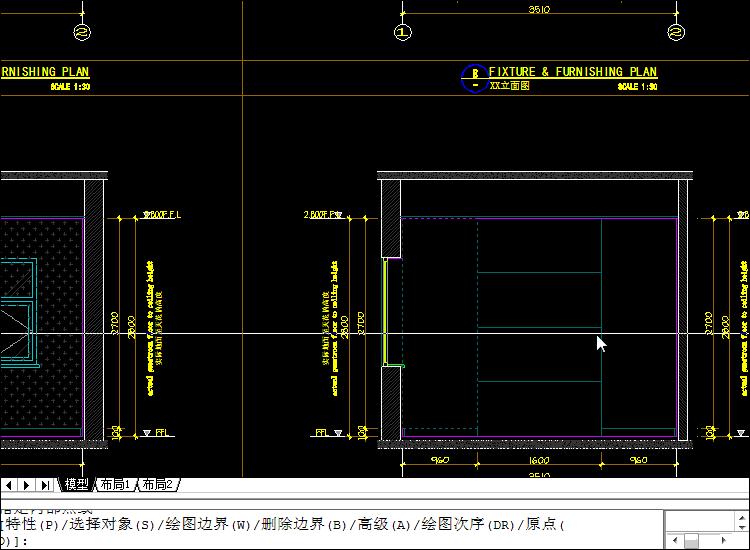The image size is (750, 550).
Task: Click the horizontal scrollbar thumb
Action: point(691,541)
